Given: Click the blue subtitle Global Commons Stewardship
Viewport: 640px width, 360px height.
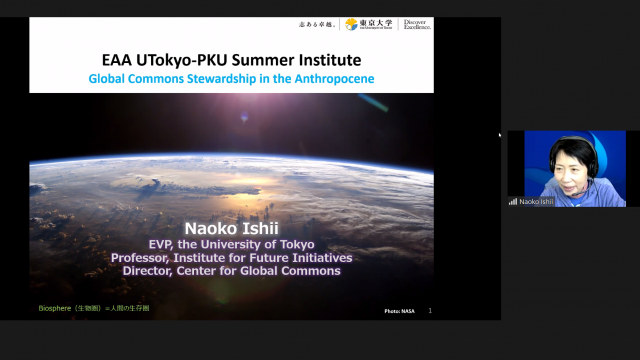Looking at the screenshot, I should [231, 78].
